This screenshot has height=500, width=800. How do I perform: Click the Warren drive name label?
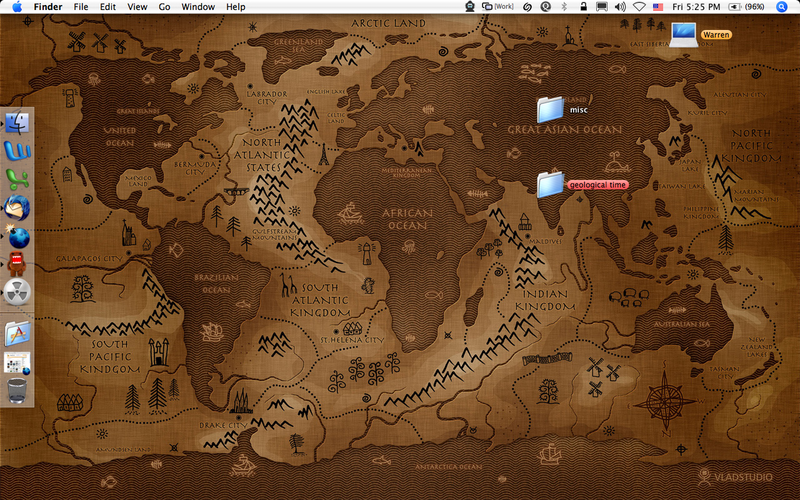[x=716, y=35]
